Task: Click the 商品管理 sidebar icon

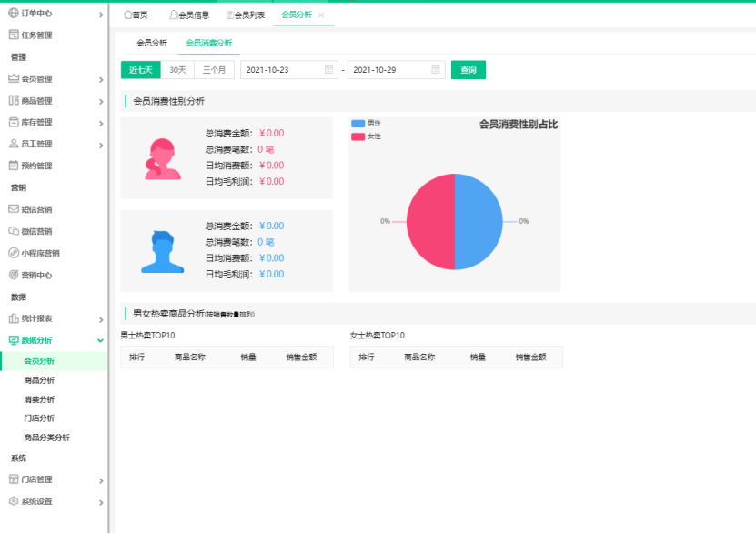Action: click(14, 100)
